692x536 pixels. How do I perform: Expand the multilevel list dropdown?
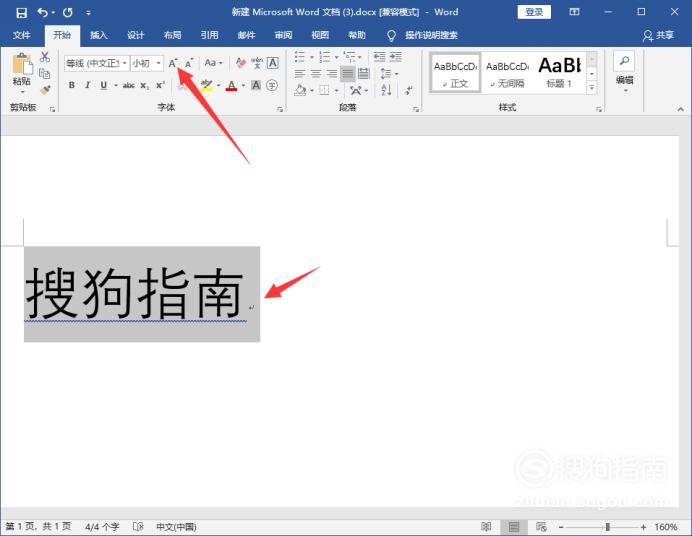click(x=360, y=57)
